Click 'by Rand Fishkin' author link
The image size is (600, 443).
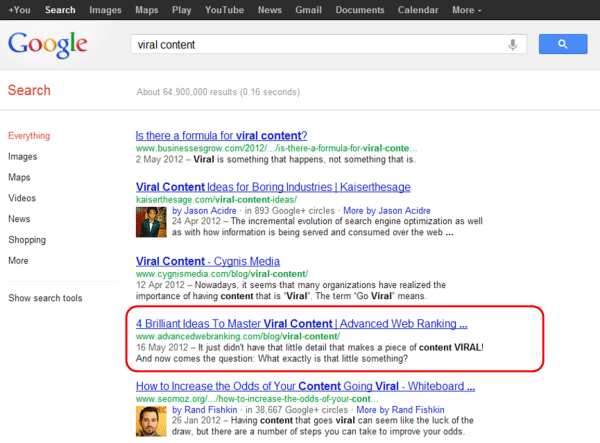tap(205, 410)
